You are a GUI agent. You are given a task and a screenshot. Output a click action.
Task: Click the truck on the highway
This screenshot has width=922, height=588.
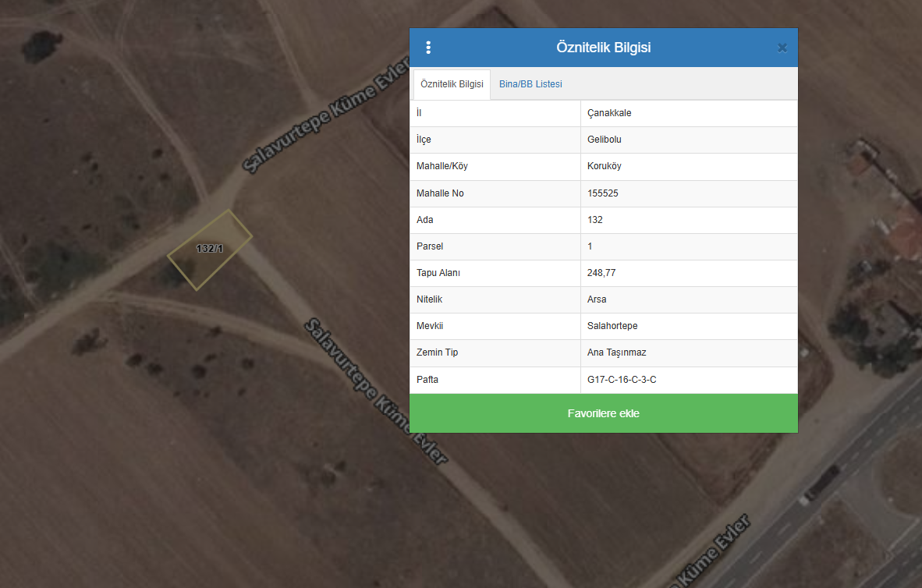pos(821,483)
